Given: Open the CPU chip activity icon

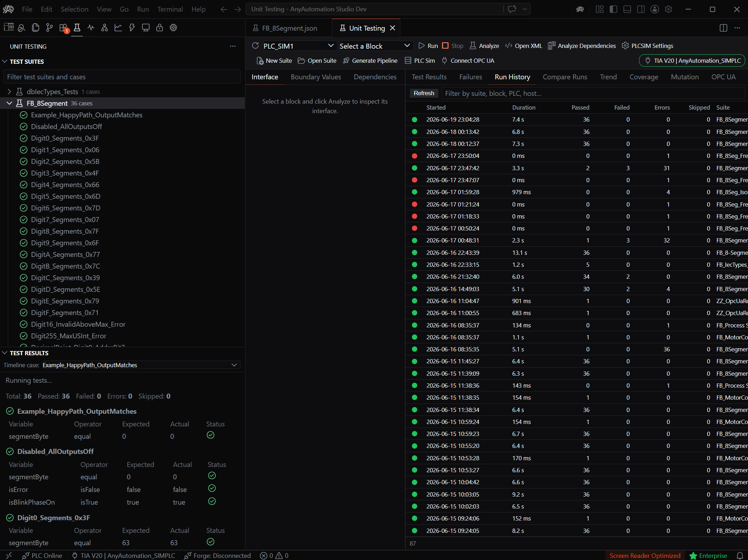Looking at the screenshot, I should tap(173, 27).
